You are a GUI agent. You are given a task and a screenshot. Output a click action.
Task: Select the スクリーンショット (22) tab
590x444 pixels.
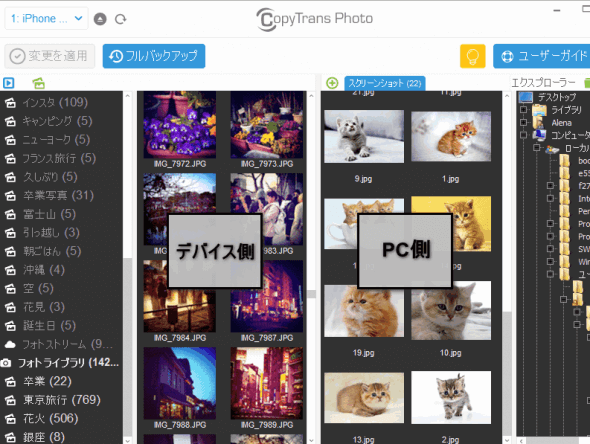pyautogui.click(x=385, y=83)
